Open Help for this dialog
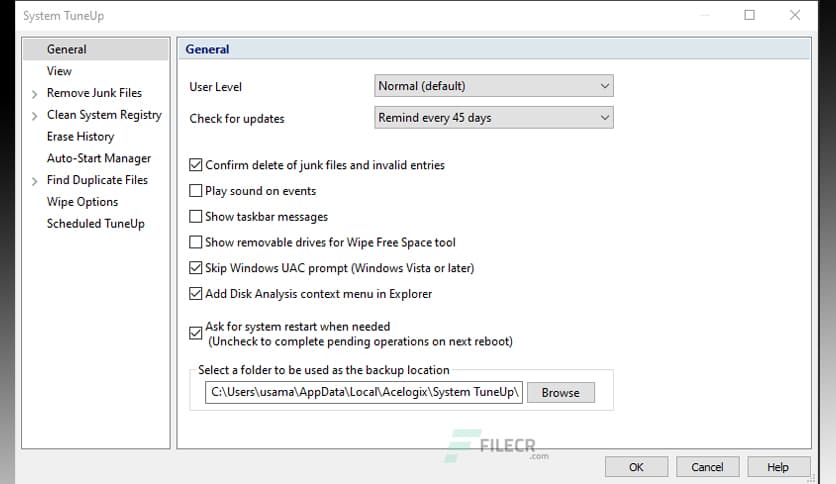This screenshot has width=836, height=484. [x=778, y=467]
